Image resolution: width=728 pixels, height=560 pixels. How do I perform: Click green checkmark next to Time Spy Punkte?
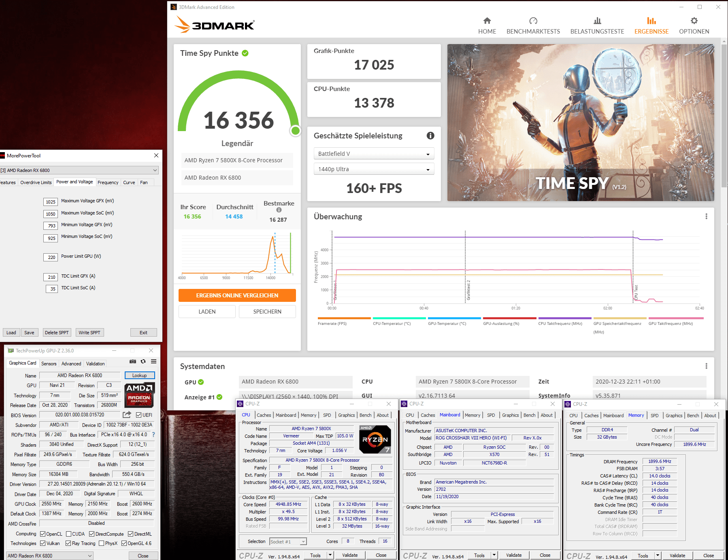pyautogui.click(x=245, y=53)
